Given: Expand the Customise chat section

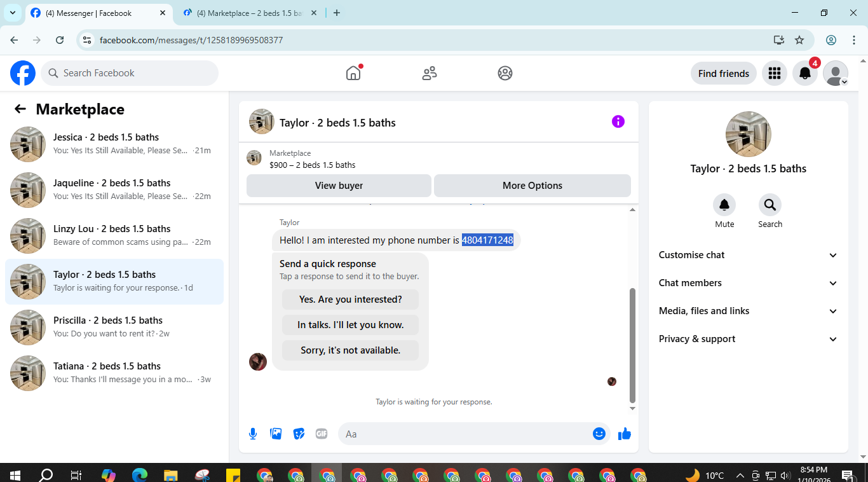Looking at the screenshot, I should (x=748, y=255).
